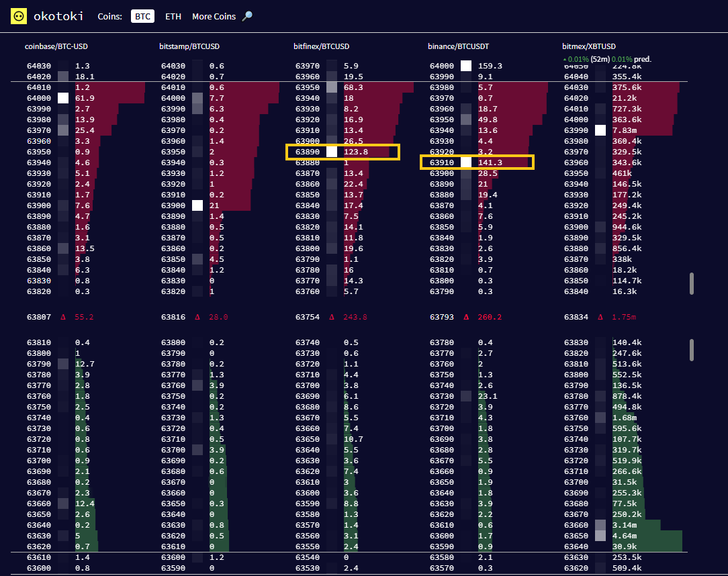Click the bitfinex/BTCUSD column header

321,46
